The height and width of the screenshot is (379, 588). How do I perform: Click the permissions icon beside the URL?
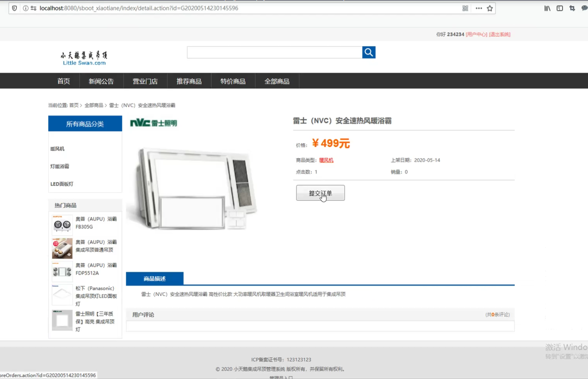point(34,8)
